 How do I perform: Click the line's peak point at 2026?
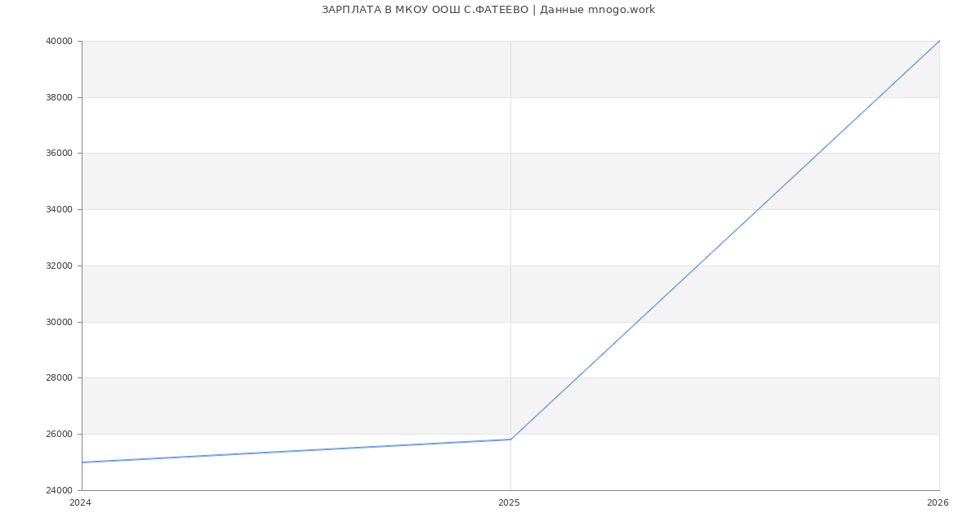pos(938,42)
